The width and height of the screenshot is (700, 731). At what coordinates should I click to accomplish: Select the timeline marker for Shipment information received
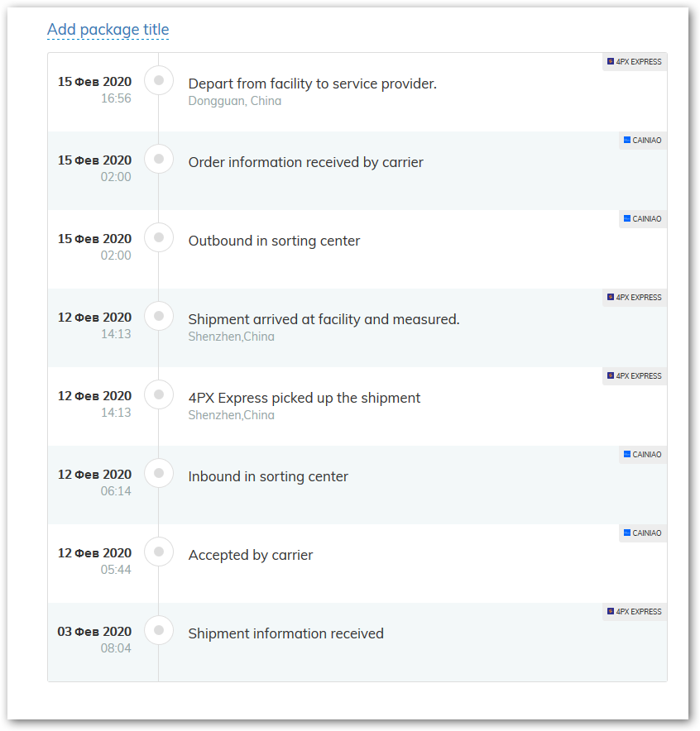click(x=159, y=630)
